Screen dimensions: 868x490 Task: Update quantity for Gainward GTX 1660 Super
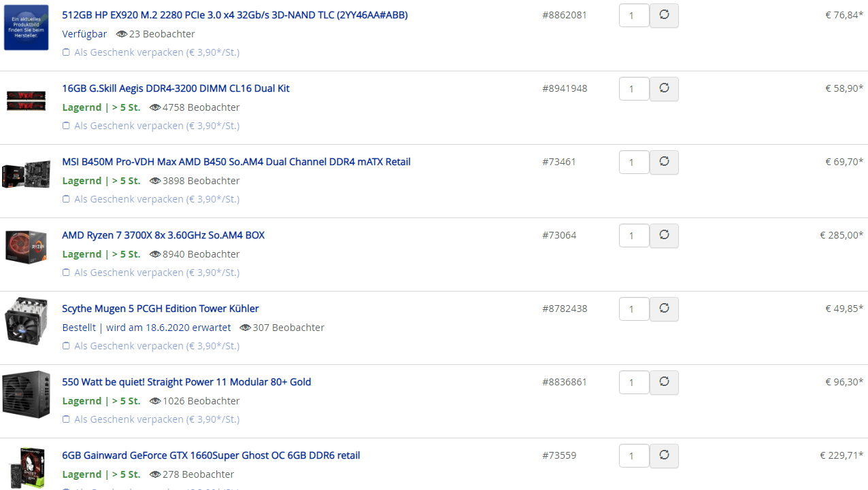tap(664, 455)
